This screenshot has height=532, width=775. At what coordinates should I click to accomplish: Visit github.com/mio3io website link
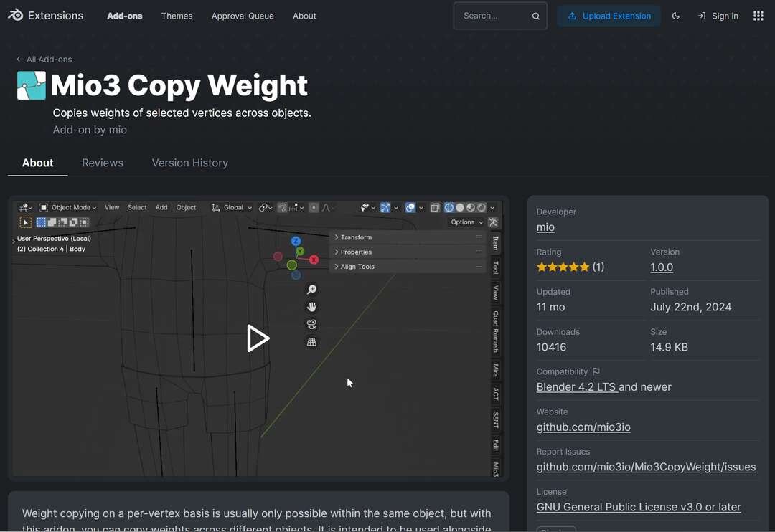pyautogui.click(x=583, y=427)
